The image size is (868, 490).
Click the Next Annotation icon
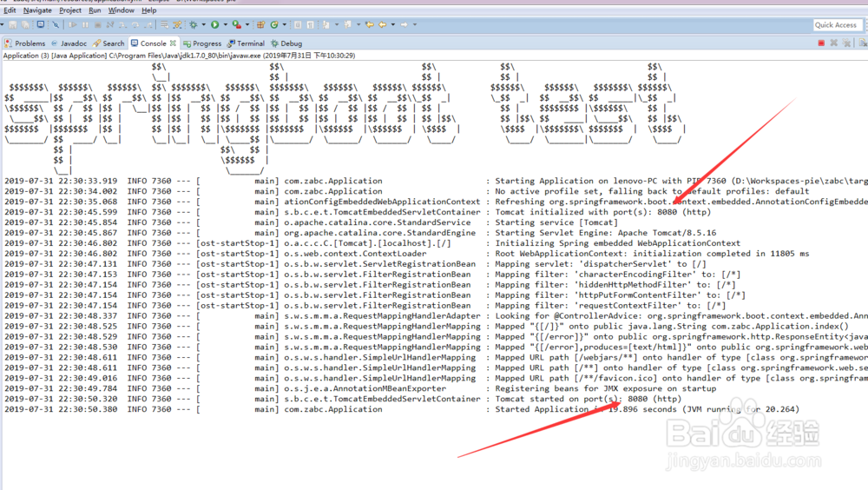coord(326,25)
